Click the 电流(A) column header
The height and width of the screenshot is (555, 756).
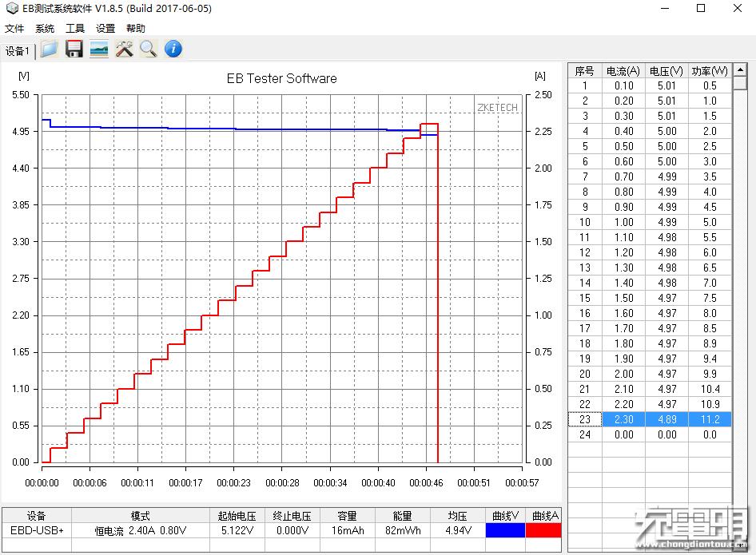click(x=623, y=70)
